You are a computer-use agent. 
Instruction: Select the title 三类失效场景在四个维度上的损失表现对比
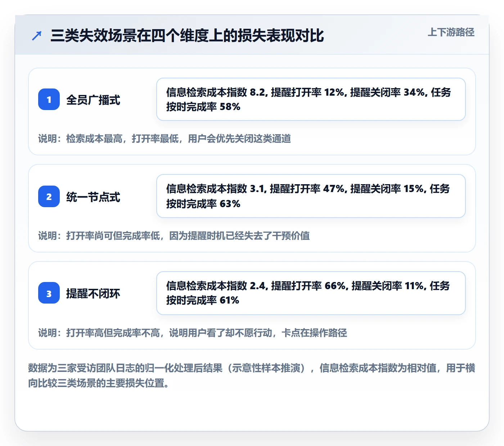pos(187,36)
